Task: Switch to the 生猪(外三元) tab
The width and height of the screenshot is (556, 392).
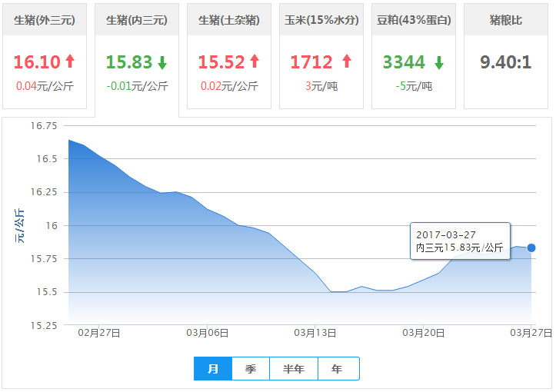Action: coord(45,20)
